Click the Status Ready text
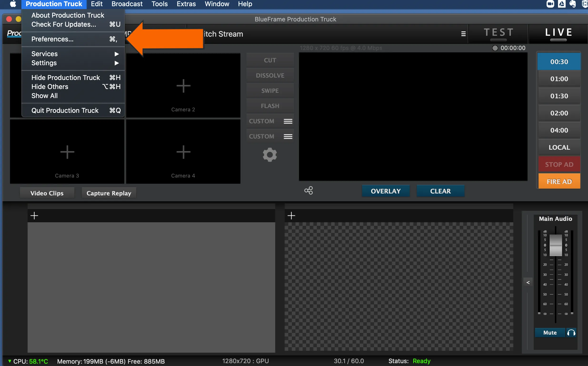The height and width of the screenshot is (366, 588). click(409, 361)
